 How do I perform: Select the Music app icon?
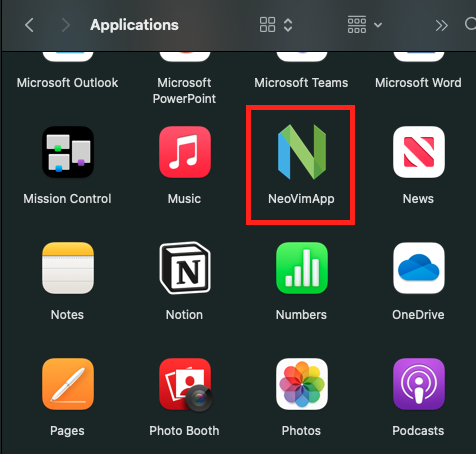tap(185, 152)
